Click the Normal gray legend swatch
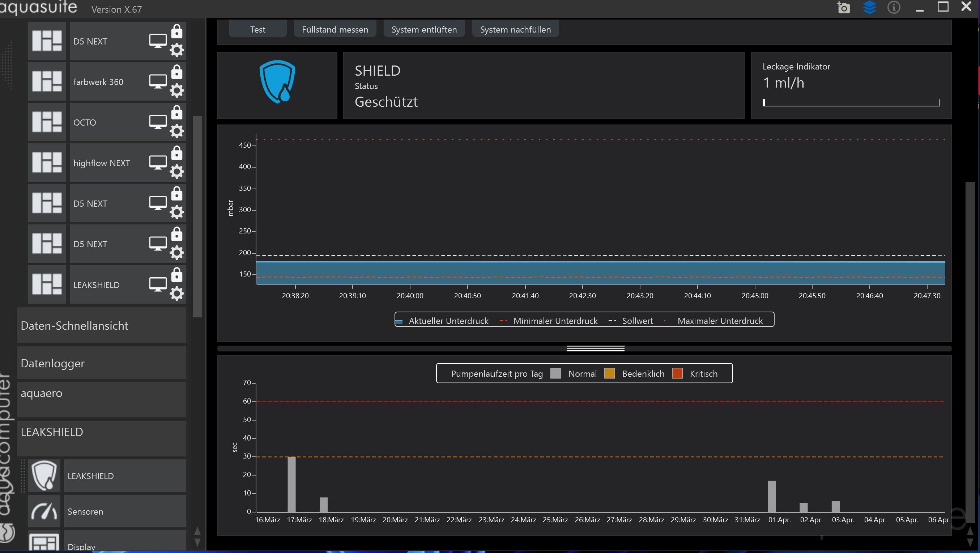 (555, 373)
